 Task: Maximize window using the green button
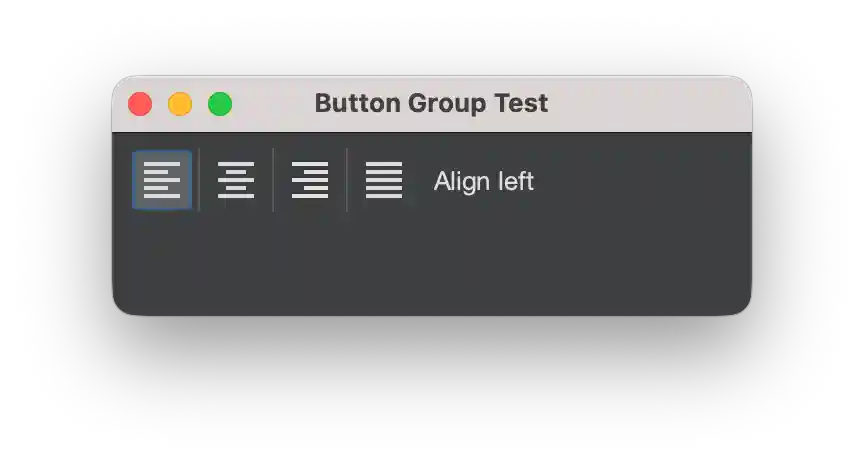220,104
